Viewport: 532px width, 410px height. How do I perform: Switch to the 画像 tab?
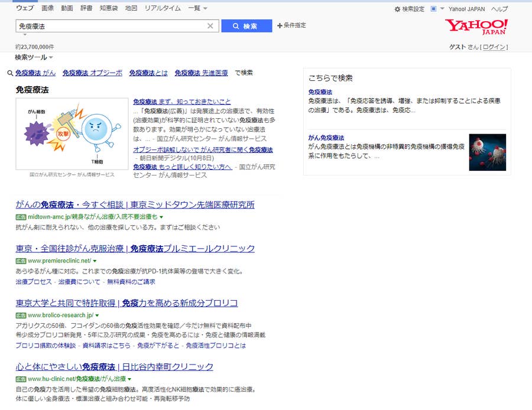pos(48,8)
